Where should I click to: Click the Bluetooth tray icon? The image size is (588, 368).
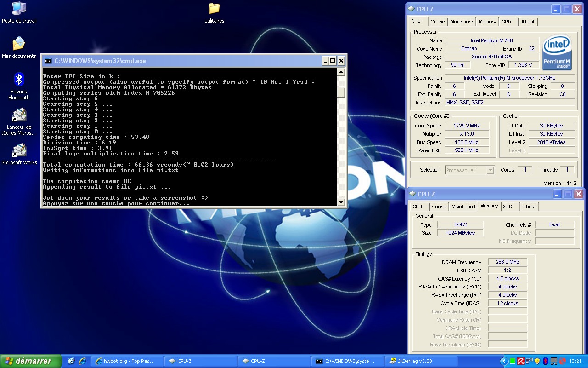pos(545,361)
